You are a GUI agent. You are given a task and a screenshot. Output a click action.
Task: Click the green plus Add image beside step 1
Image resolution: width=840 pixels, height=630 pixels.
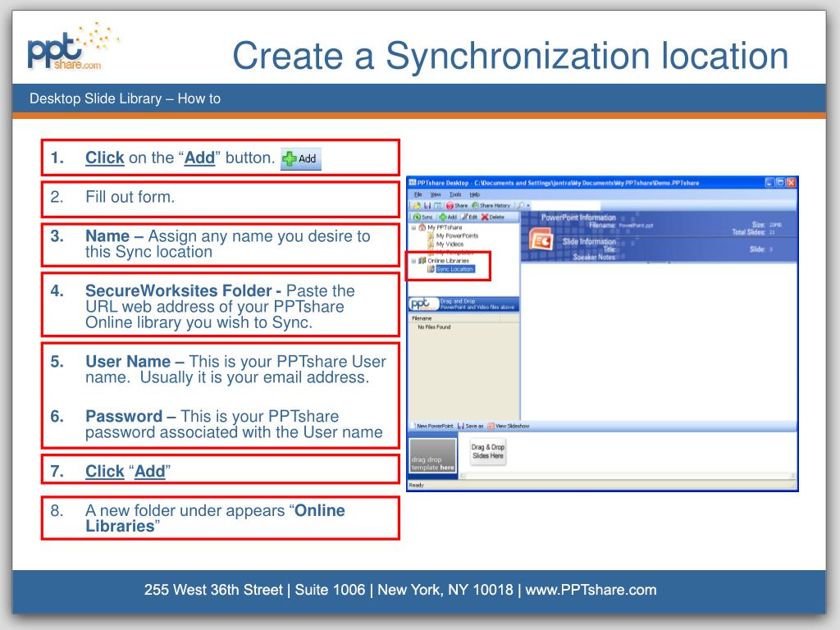(x=300, y=158)
